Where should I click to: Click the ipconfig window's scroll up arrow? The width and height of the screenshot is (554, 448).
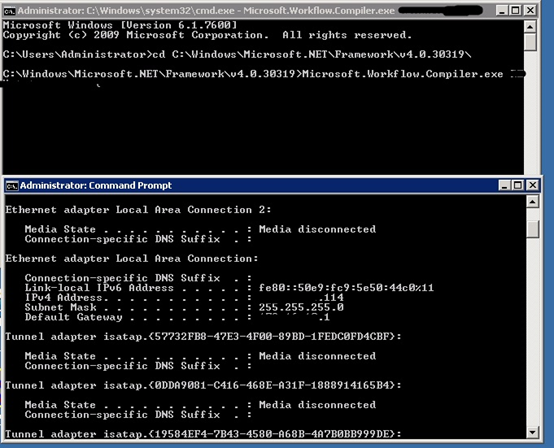(532, 202)
